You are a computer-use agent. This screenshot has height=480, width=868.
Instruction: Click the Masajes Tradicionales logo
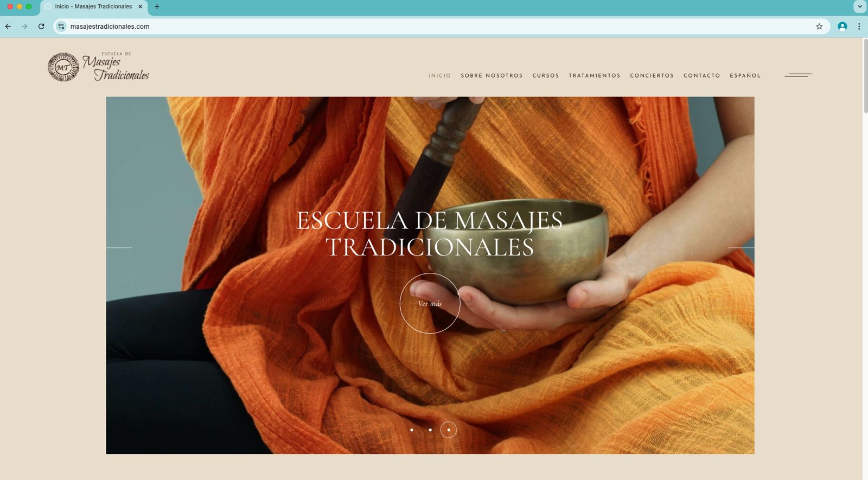[x=98, y=67]
